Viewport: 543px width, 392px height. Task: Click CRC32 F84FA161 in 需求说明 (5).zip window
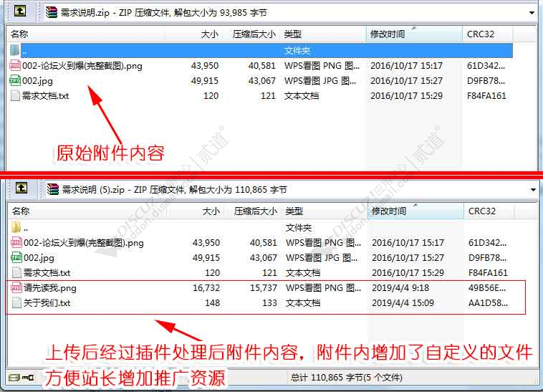coord(489,272)
